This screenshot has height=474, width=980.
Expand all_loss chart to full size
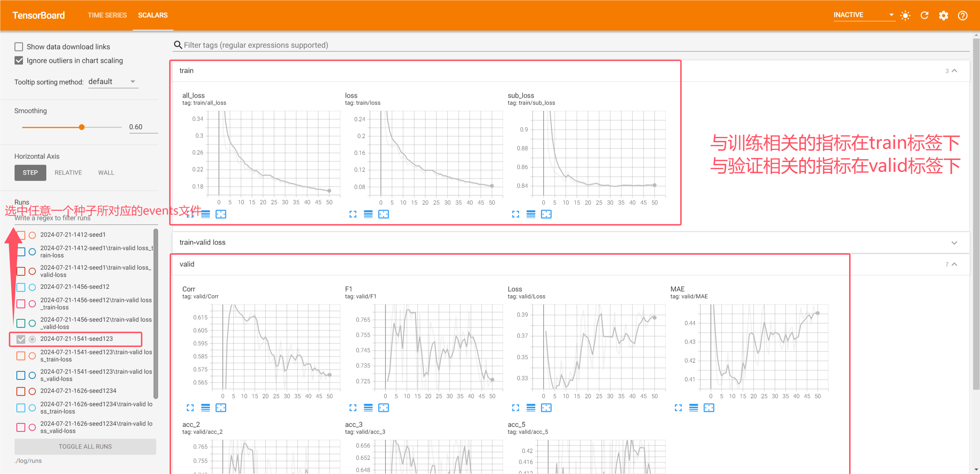click(x=190, y=214)
